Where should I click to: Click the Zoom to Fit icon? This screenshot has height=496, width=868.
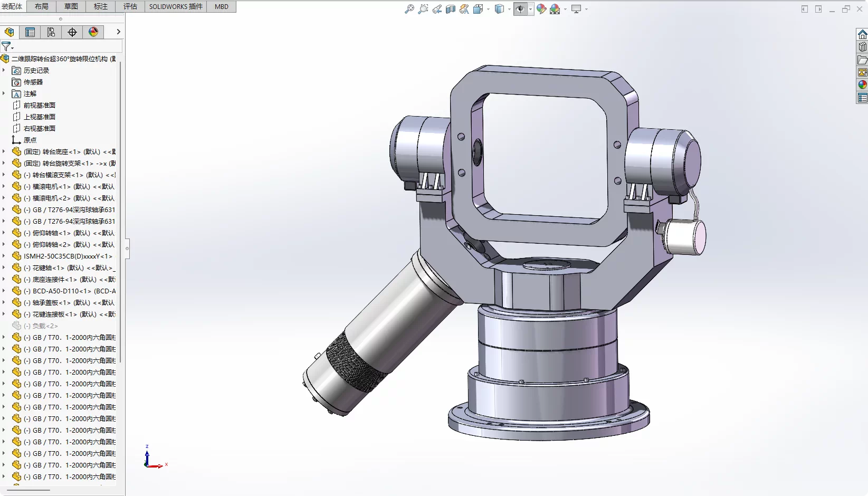(409, 9)
